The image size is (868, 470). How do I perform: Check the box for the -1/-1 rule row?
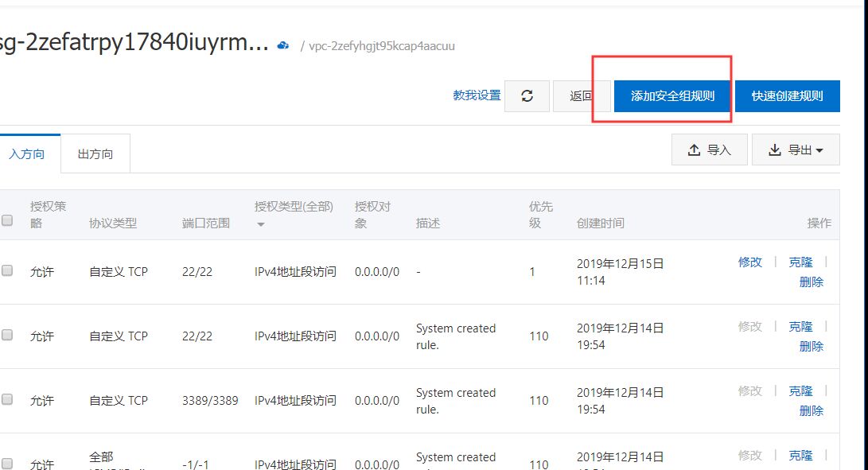click(x=7, y=464)
